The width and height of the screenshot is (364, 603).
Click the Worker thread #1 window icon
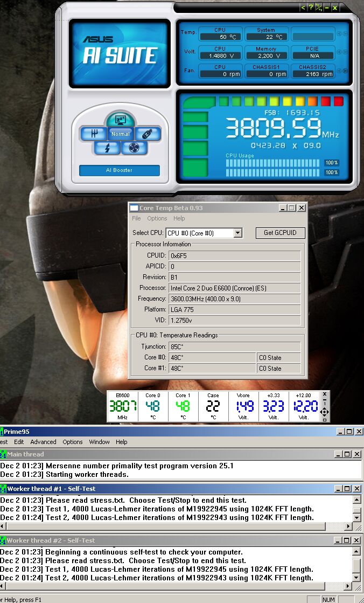[3, 489]
